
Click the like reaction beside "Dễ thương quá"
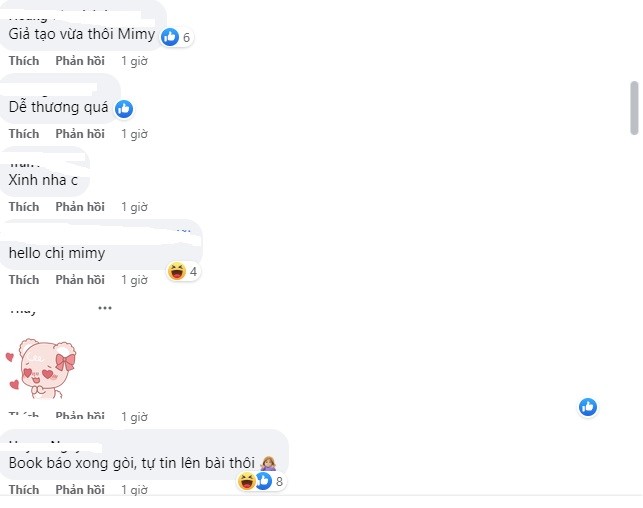click(x=124, y=109)
